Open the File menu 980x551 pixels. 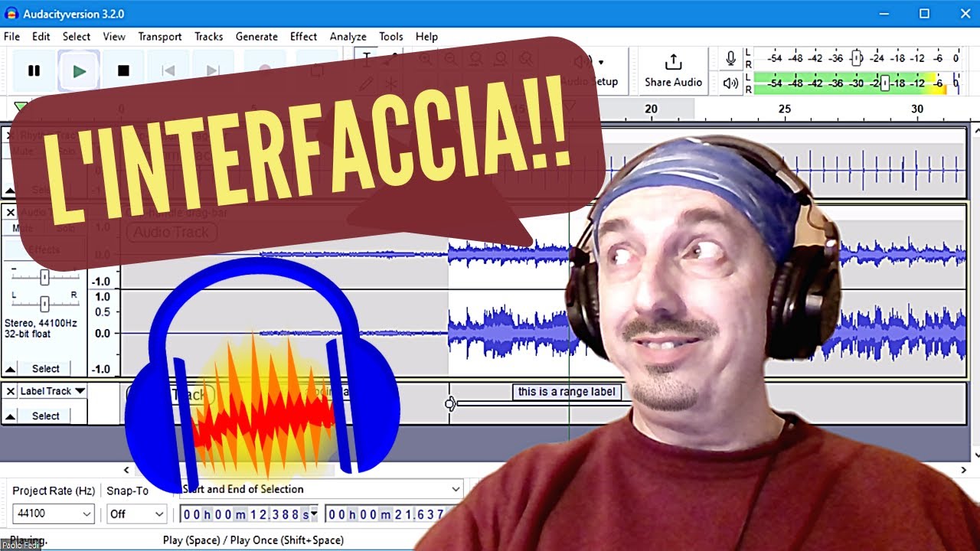pos(11,36)
